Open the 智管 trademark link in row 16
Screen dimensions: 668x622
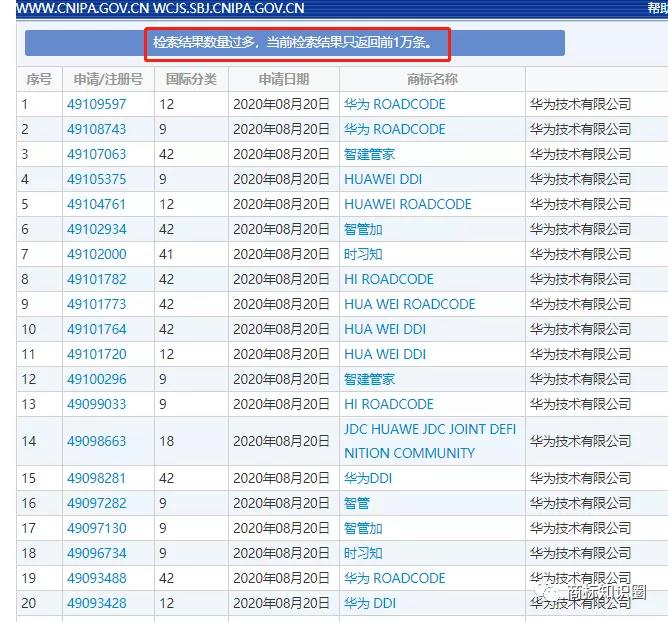click(x=357, y=503)
